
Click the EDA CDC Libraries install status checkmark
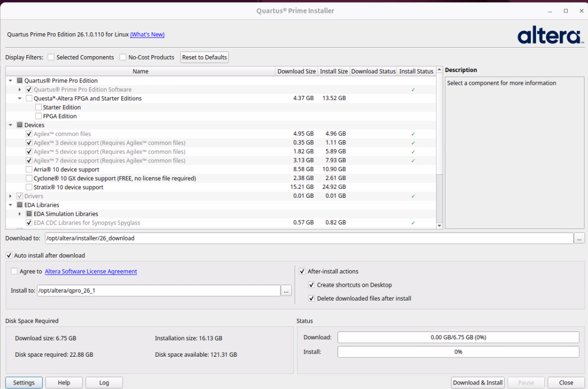(x=413, y=223)
